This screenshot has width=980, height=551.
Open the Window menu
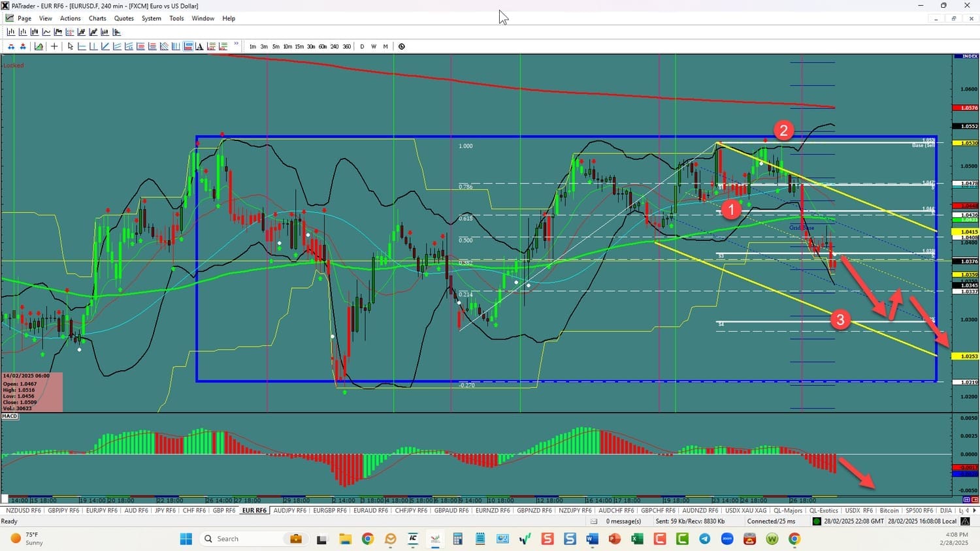[203, 18]
